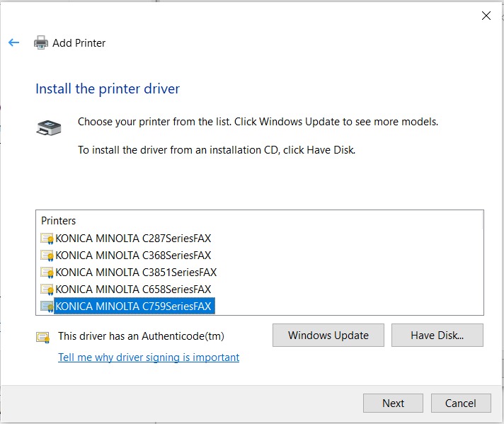Click the Authenticode signed driver icon
Screen dimensions: 504x424
tap(43, 337)
